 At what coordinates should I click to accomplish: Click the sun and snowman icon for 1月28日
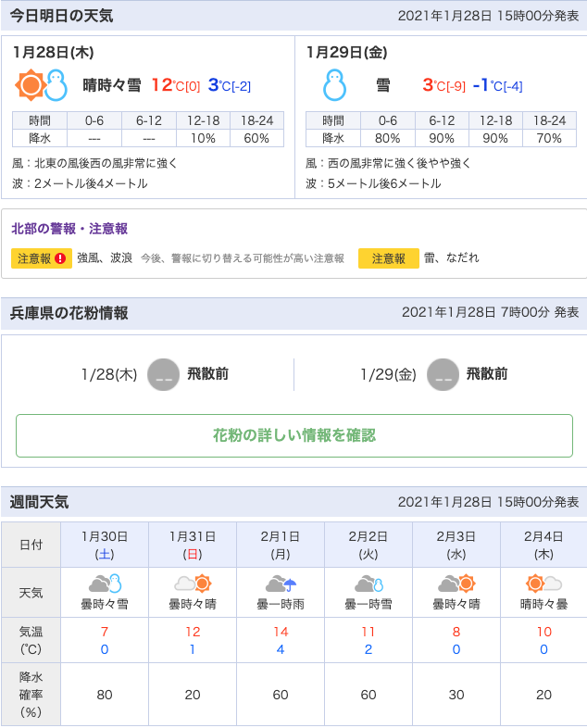tap(44, 85)
